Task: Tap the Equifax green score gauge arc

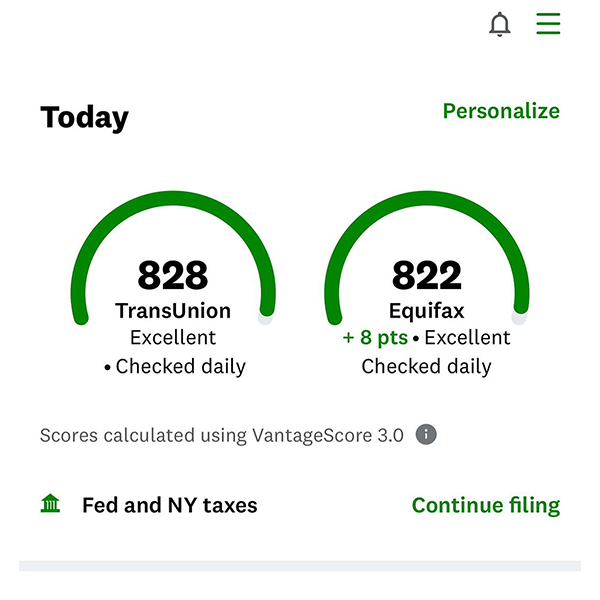Action: click(427, 199)
